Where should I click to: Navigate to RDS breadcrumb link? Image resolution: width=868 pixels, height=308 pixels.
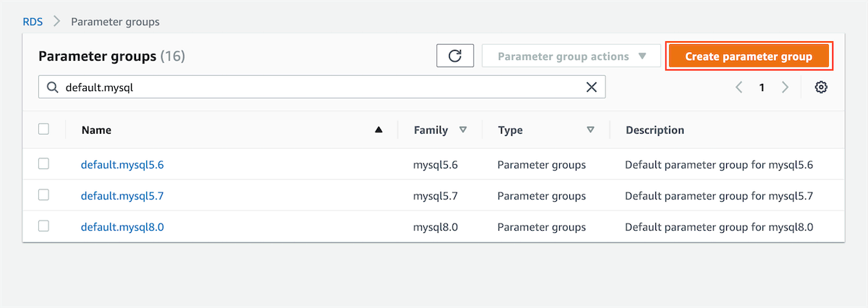33,22
